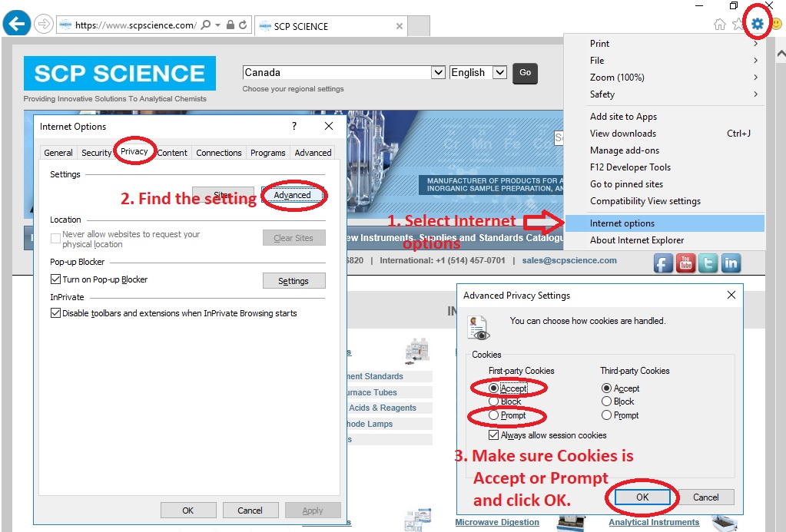
Task: Click Cancel in Advanced Privacy Settings
Action: point(706,497)
